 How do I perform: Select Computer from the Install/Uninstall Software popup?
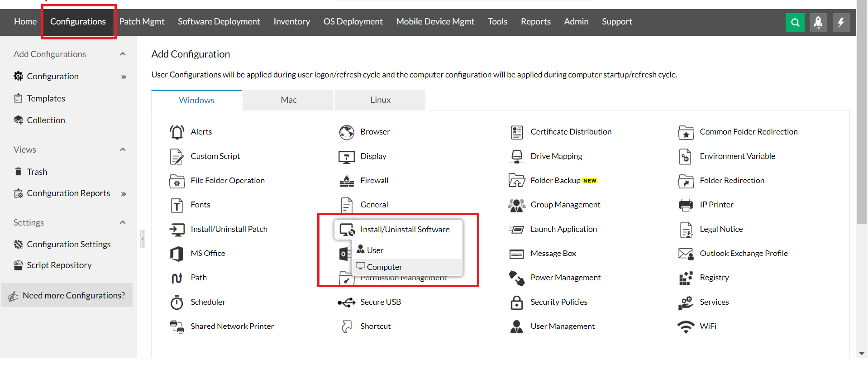pyautogui.click(x=384, y=267)
